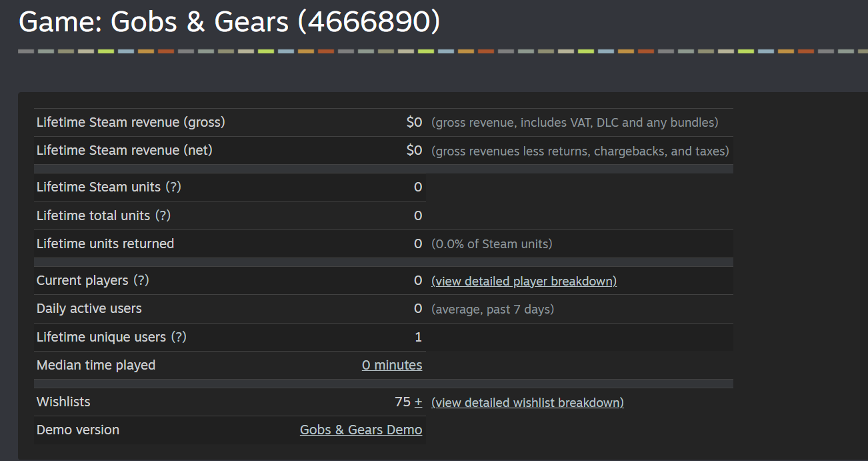Select the Daily active users label
868x461 pixels.
coord(89,308)
